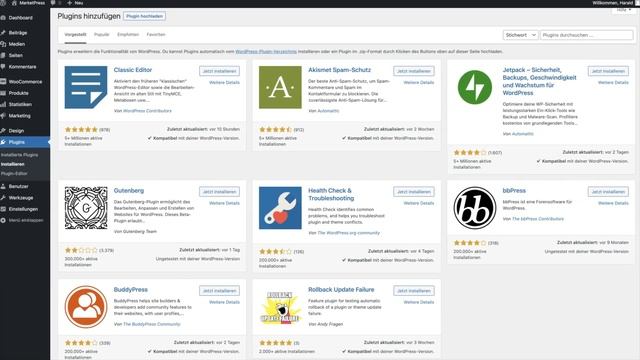The height and width of the screenshot is (360, 640).
Task: Click the Benutzer user icon
Action: (3, 186)
